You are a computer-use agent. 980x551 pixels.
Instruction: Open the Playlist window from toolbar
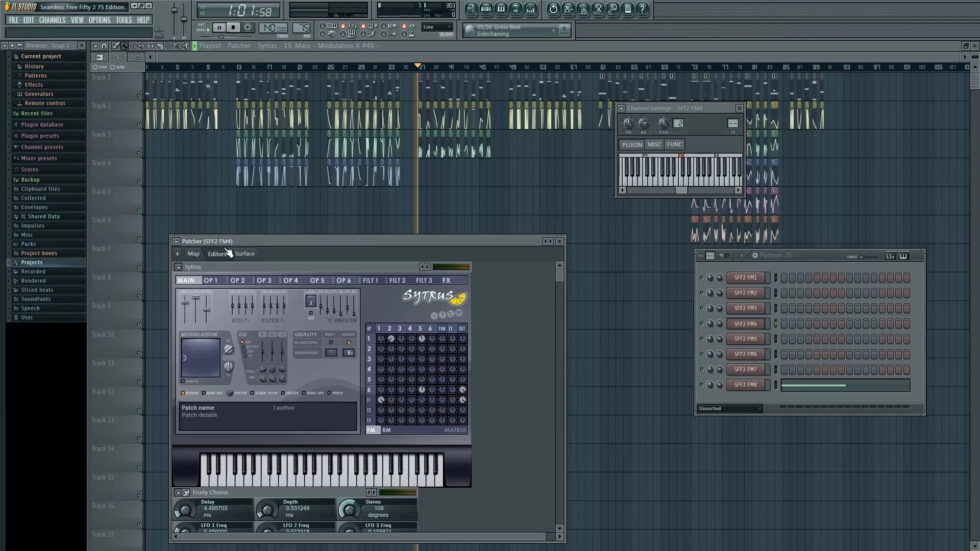click(x=471, y=9)
